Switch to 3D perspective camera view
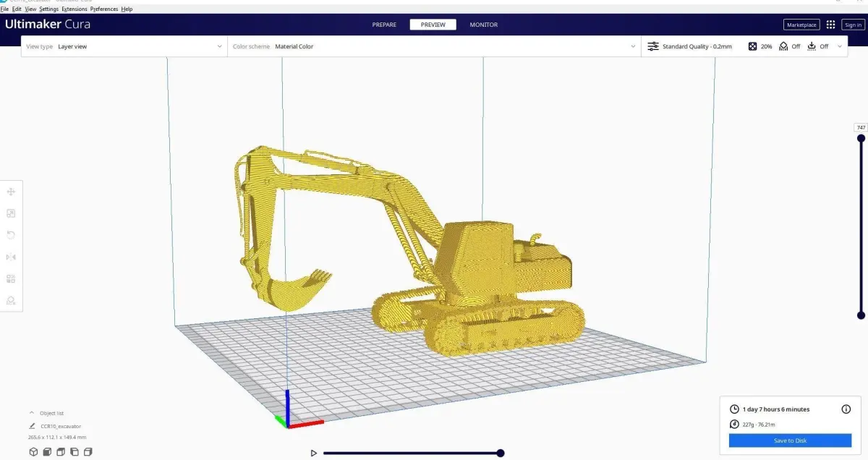The height and width of the screenshot is (460, 868). (x=33, y=452)
